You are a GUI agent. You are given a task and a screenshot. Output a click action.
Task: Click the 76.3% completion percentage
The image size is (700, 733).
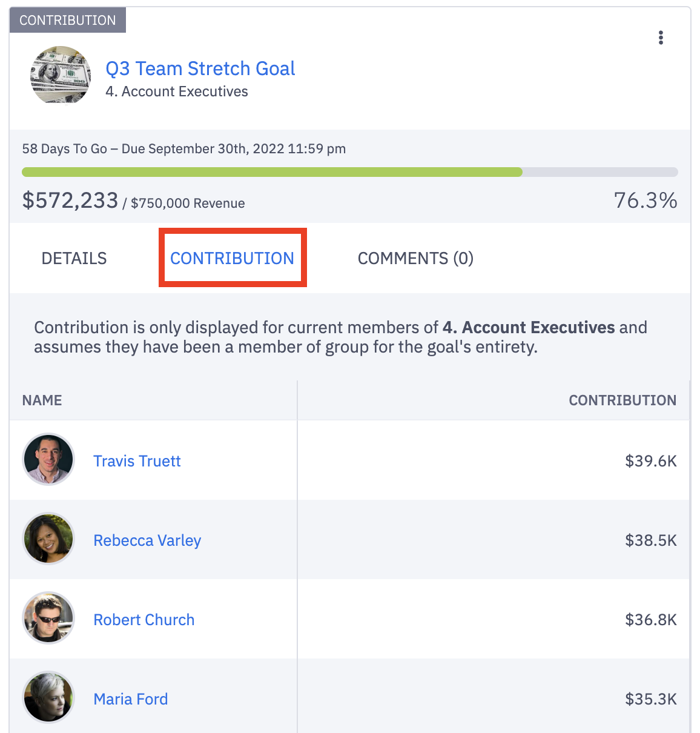tap(646, 201)
